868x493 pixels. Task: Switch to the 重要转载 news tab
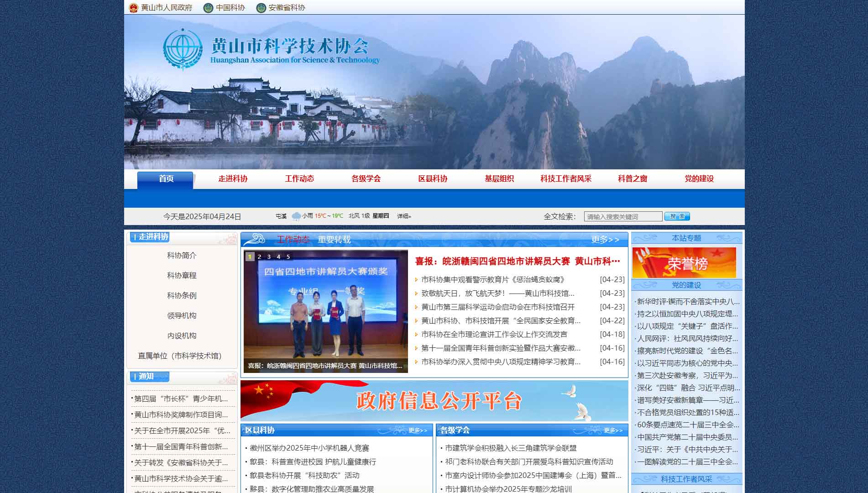point(334,240)
